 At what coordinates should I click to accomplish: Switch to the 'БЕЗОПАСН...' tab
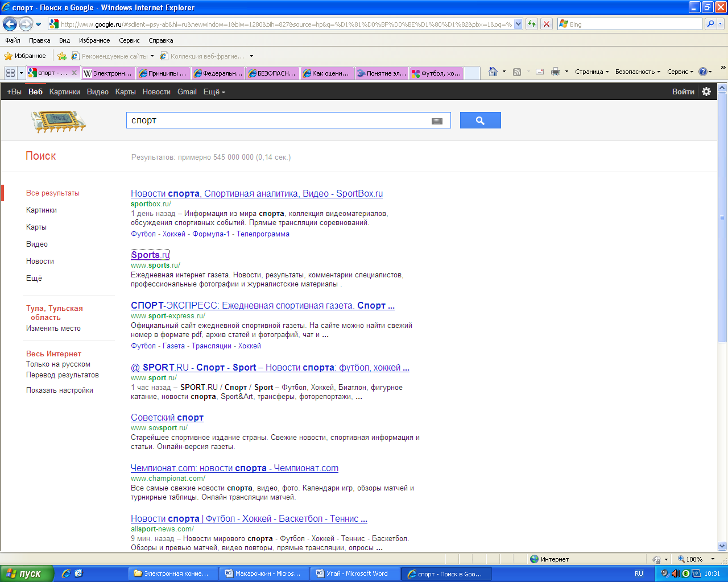click(272, 73)
